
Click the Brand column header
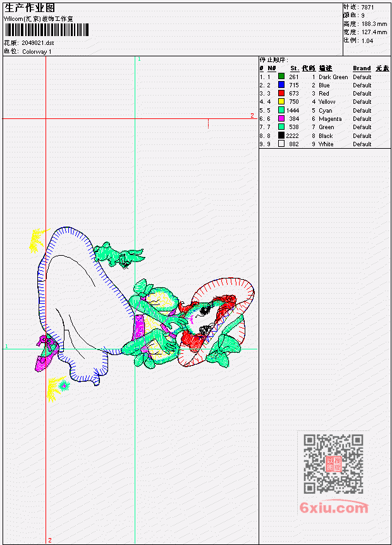(x=362, y=68)
